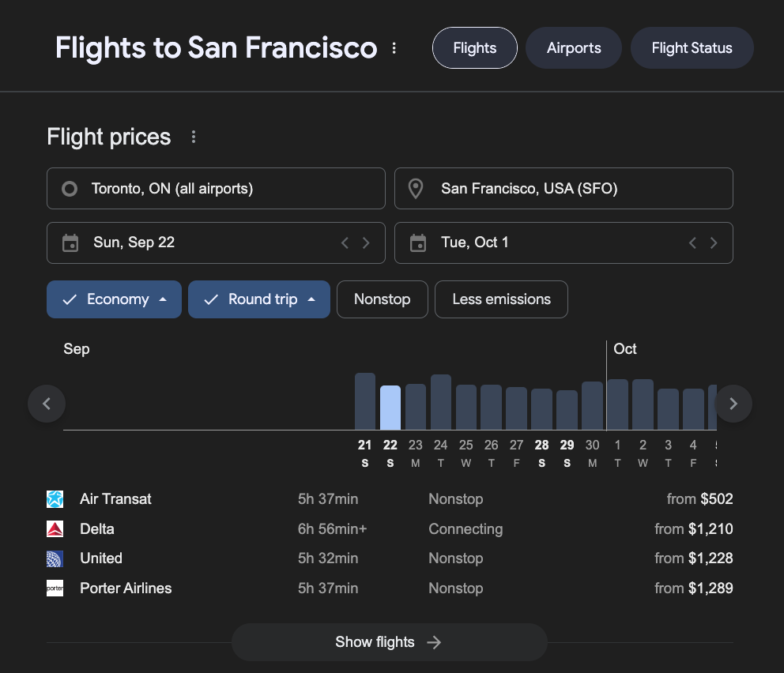The height and width of the screenshot is (673, 784).
Task: Open the three-dot menu beside Flight prices
Action: click(194, 137)
